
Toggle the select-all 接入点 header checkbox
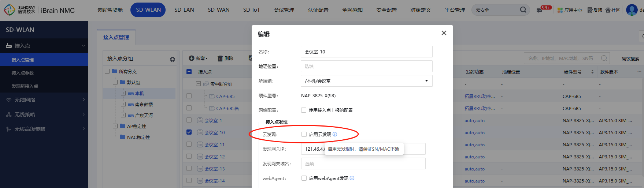[x=189, y=72]
